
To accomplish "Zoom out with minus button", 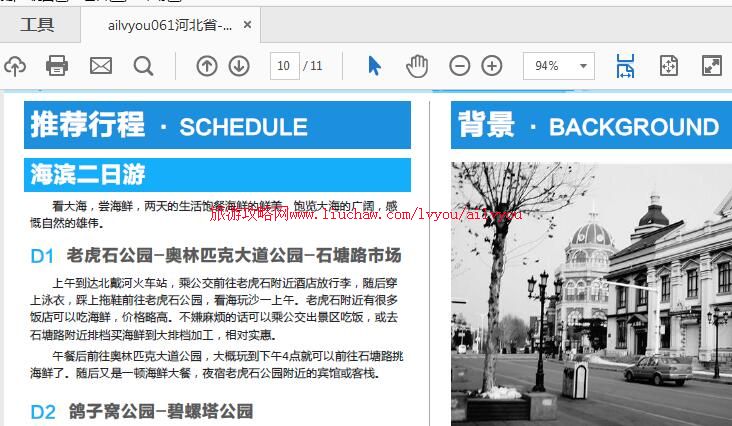I will pos(459,66).
